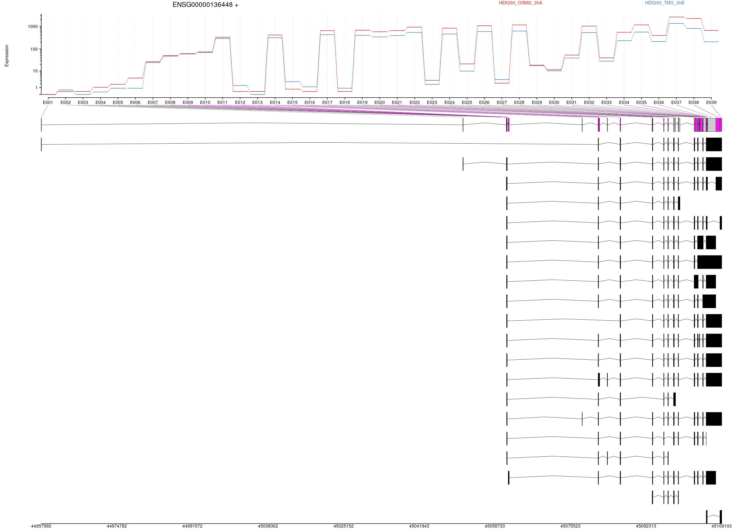Click exon label E038
The width and height of the screenshot is (756, 532).
pos(694,102)
